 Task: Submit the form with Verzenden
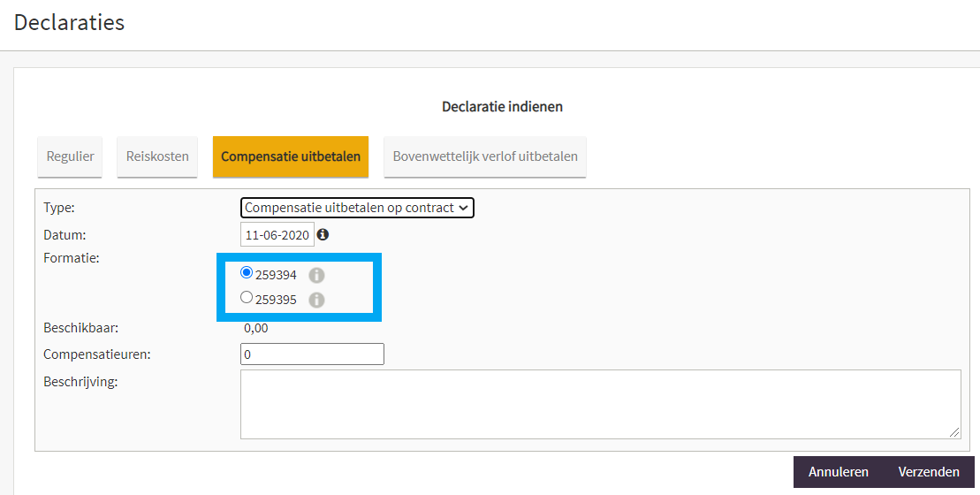[x=929, y=472]
